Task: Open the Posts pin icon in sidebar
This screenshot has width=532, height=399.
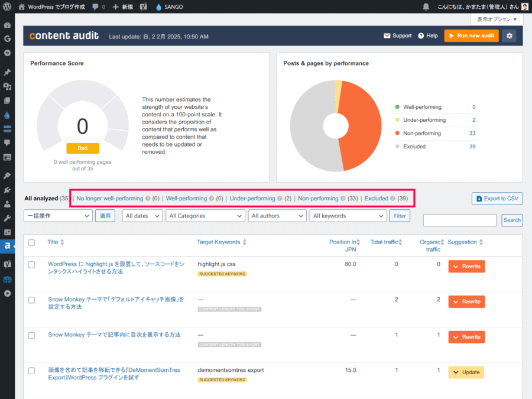Action: click(7, 72)
